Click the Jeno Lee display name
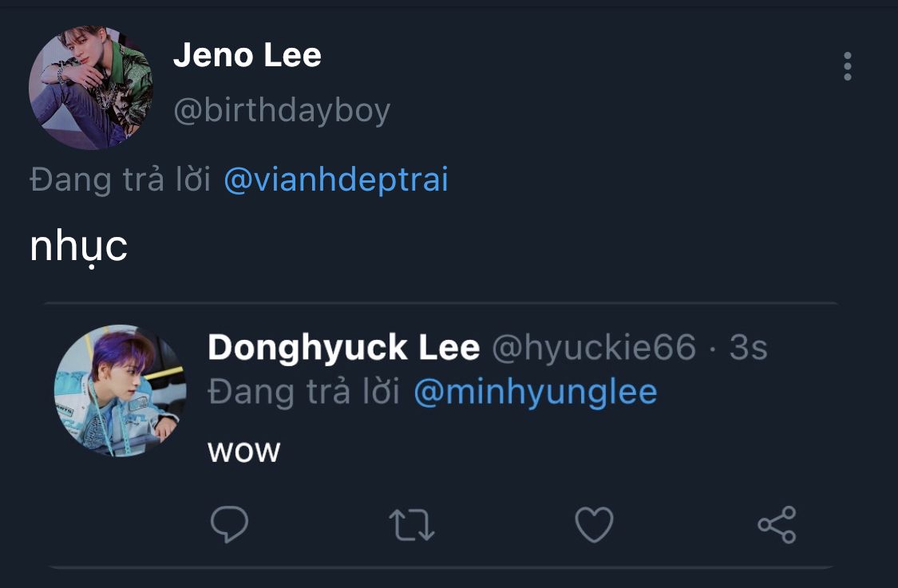Viewport: 898px width, 588px height. (247, 56)
